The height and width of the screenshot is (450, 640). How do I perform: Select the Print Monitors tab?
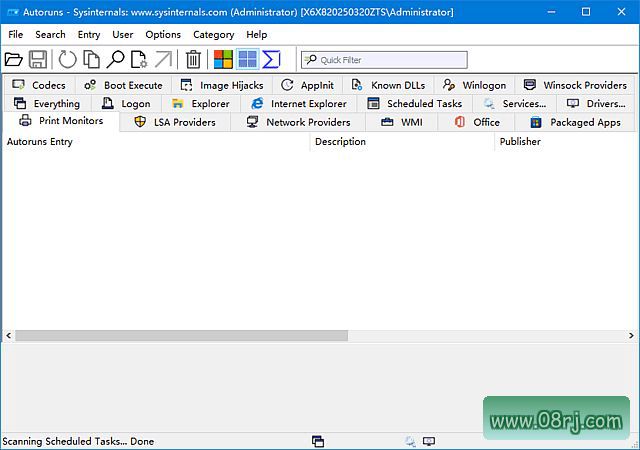pyautogui.click(x=61, y=121)
